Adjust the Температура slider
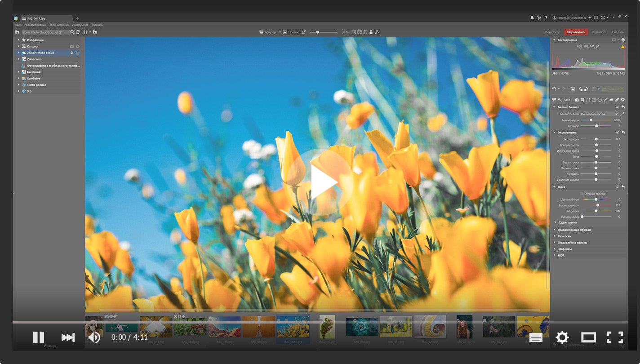The width and height of the screenshot is (640, 364). tap(596, 120)
